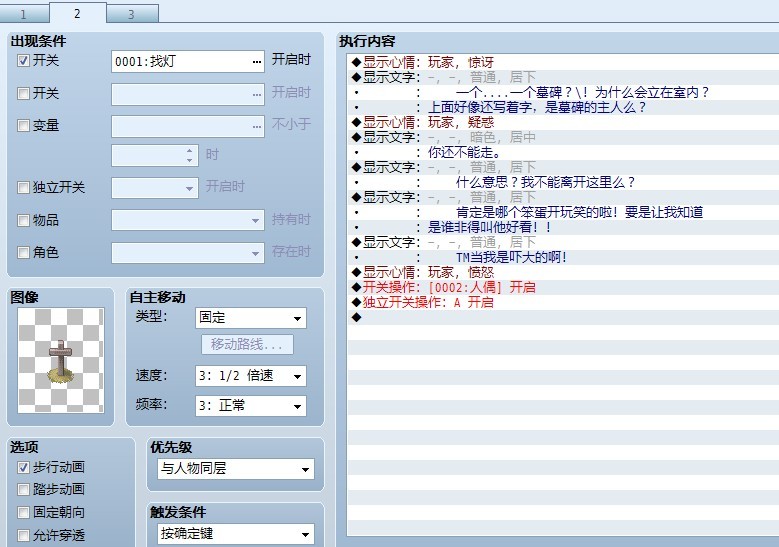Open the 优先级 dropdown 与人物同层
779x547 pixels.
click(236, 469)
